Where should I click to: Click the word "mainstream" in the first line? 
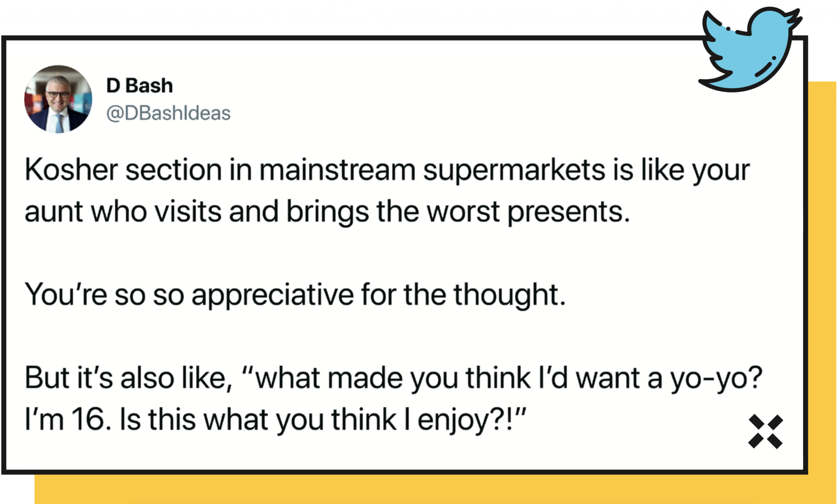337,170
